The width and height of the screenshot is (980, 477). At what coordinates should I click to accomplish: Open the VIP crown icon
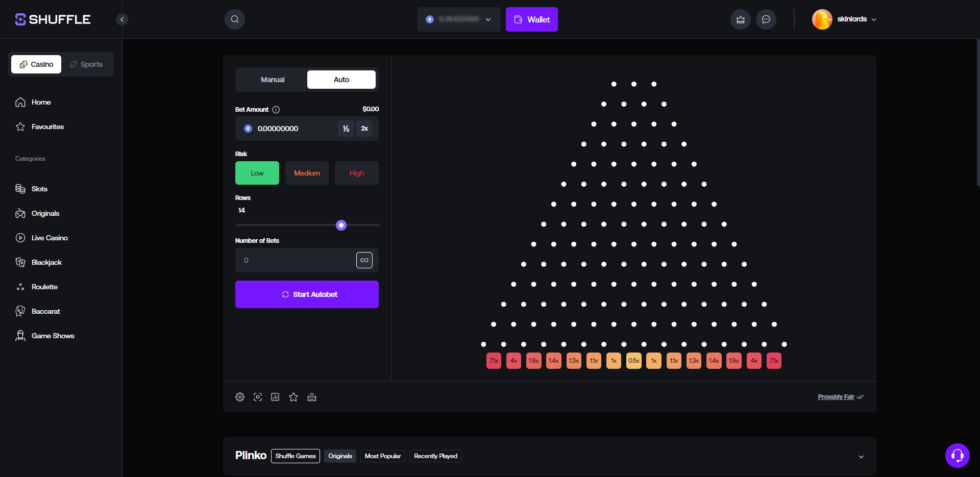click(x=741, y=19)
